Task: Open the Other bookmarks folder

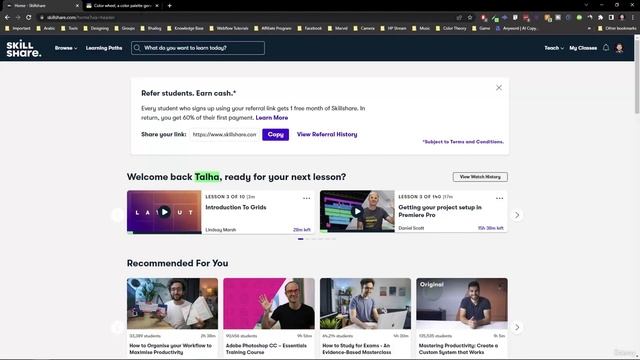Action: click(617, 29)
